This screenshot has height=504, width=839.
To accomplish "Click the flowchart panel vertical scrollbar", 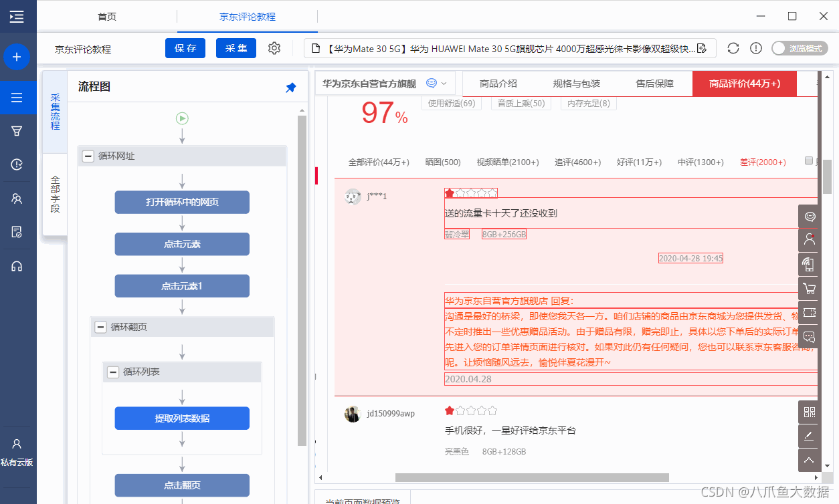I will (302, 281).
